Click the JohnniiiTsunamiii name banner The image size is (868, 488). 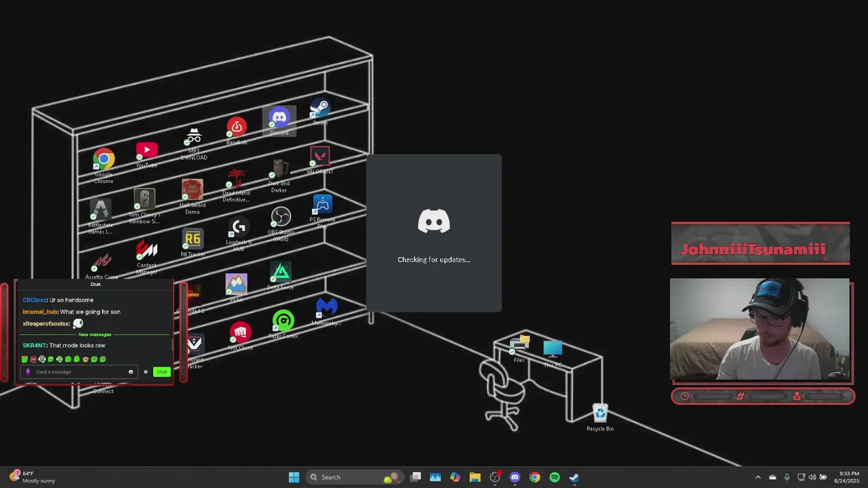pyautogui.click(x=760, y=243)
